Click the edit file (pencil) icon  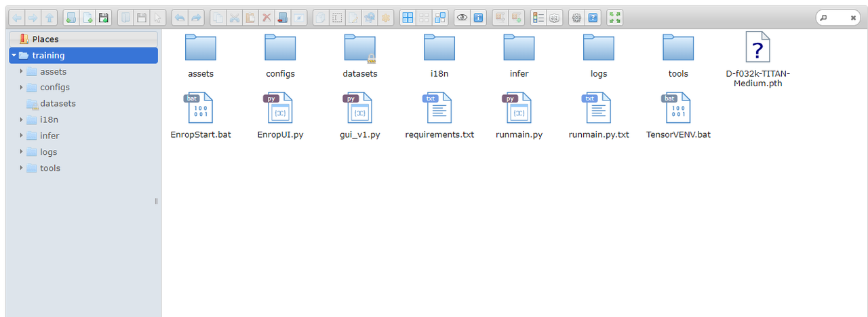pos(353,18)
